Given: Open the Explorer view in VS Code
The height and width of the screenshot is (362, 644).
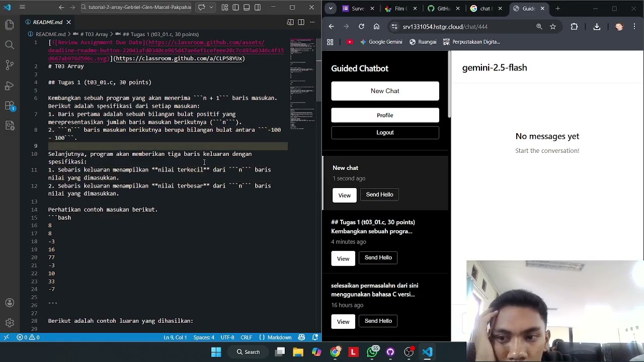Looking at the screenshot, I should (9, 25).
